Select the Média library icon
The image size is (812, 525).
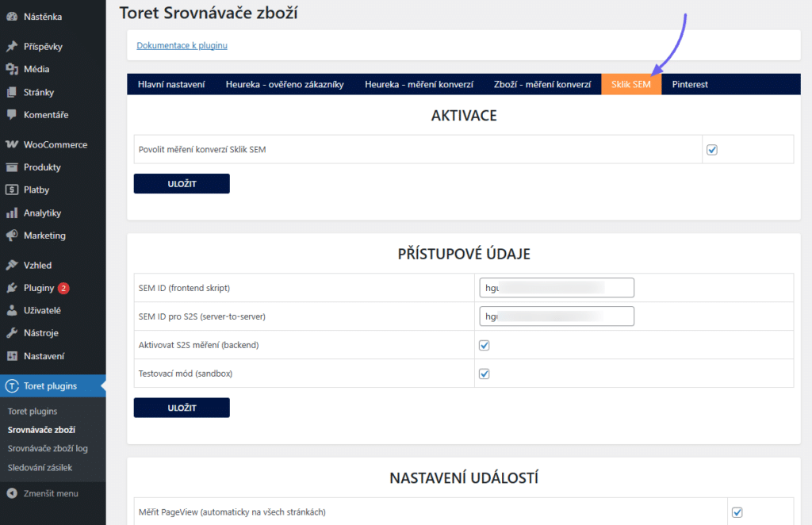pos(10,69)
